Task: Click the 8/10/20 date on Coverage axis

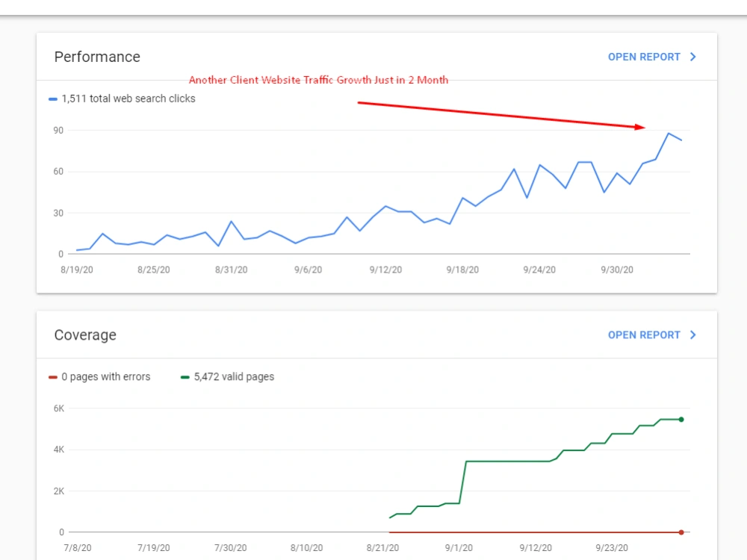Action: pos(307,548)
